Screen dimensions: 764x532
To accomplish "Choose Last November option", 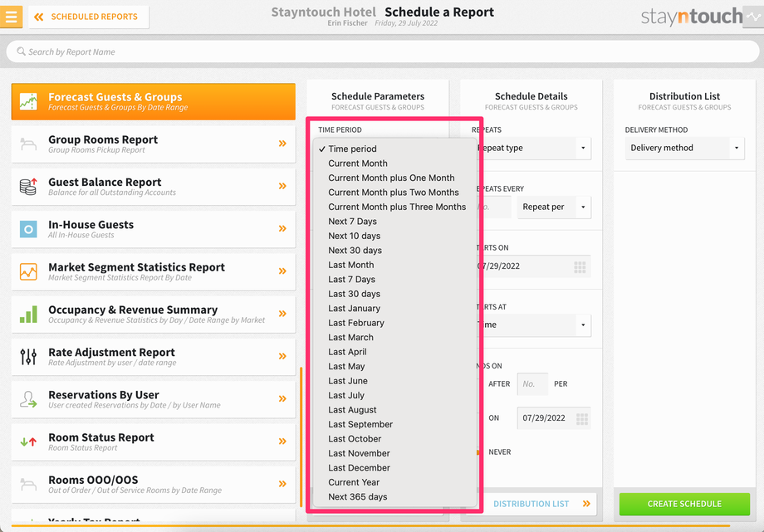I will pos(394,453).
